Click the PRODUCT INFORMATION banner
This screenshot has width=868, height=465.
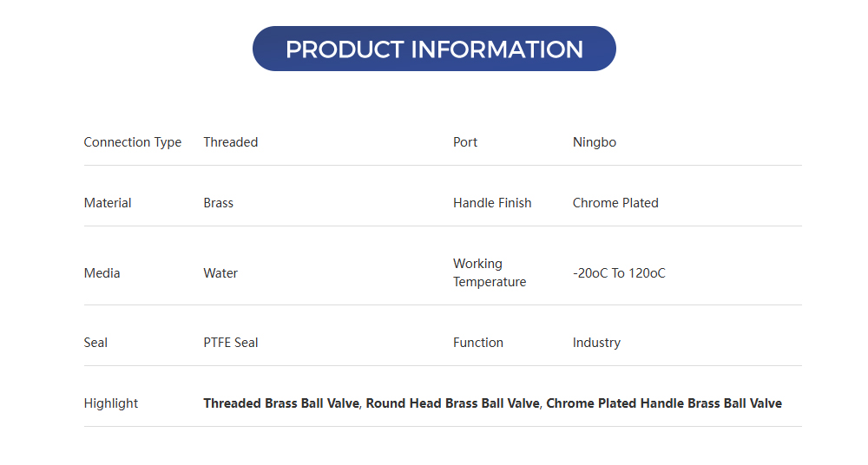pos(434,49)
